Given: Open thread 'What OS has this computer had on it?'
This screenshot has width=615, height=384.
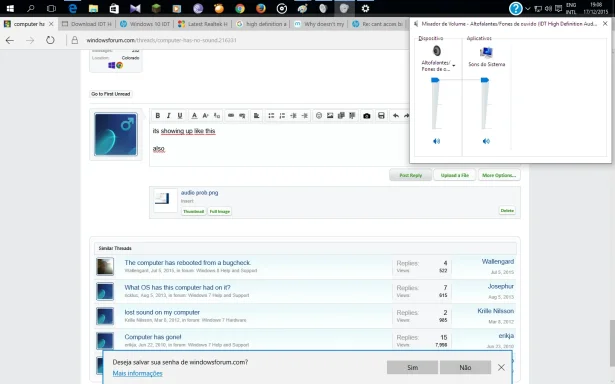Looking at the screenshot, I should pos(177,287).
